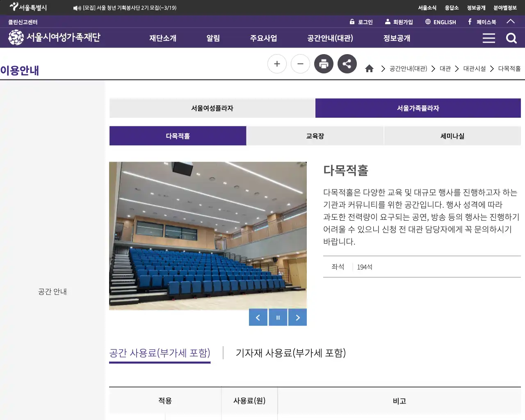Open the foundation's Facebook page

pyautogui.click(x=482, y=22)
